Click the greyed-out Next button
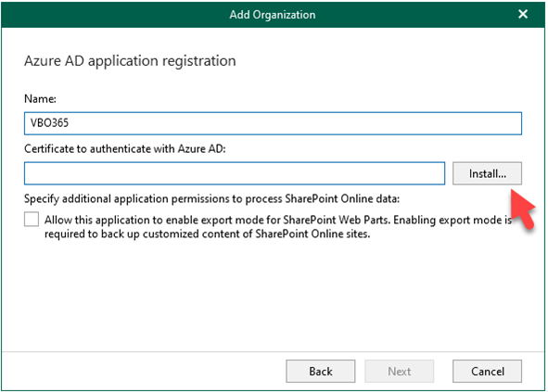This screenshot has height=392, width=548. pyautogui.click(x=399, y=371)
